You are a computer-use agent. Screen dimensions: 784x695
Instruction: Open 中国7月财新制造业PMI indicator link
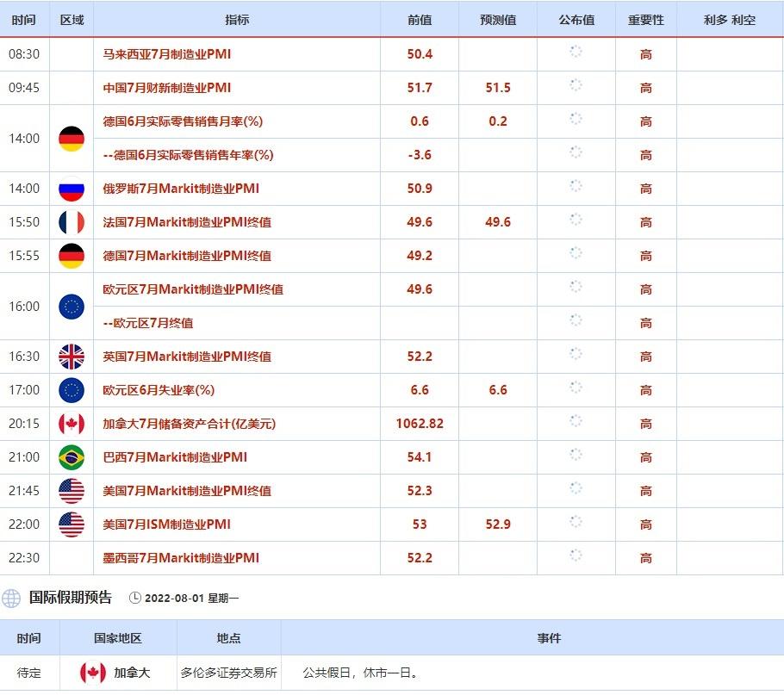(x=167, y=88)
